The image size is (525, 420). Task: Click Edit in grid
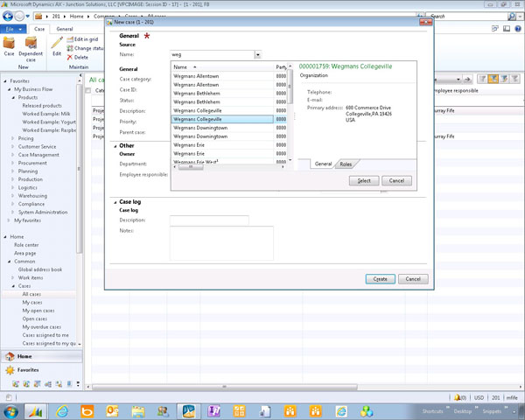coord(82,39)
